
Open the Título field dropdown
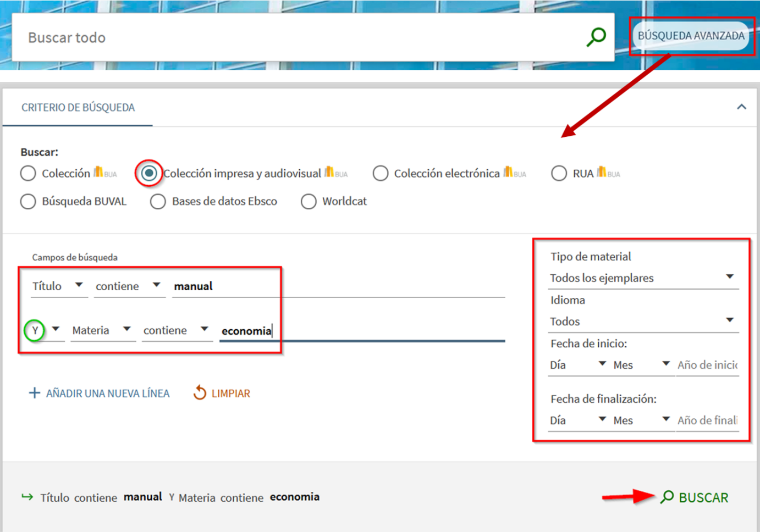pos(59,286)
